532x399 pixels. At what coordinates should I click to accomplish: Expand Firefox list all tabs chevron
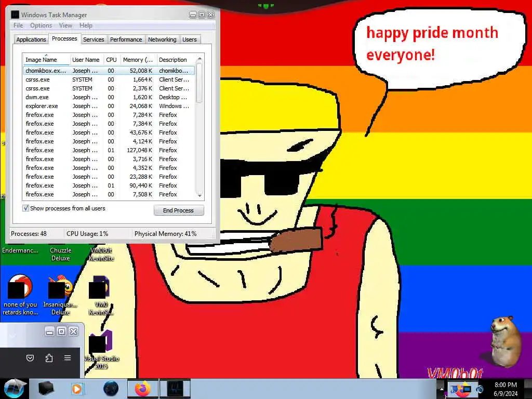point(12,336)
